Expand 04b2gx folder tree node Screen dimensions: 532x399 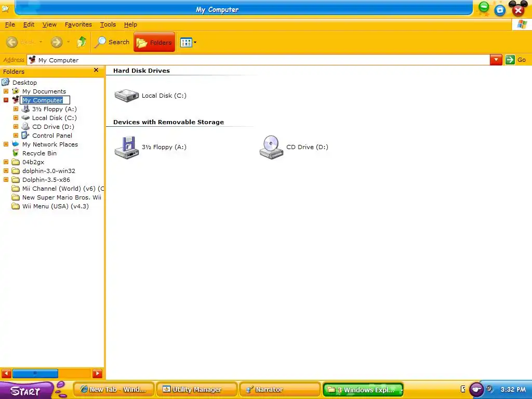pyautogui.click(x=6, y=162)
